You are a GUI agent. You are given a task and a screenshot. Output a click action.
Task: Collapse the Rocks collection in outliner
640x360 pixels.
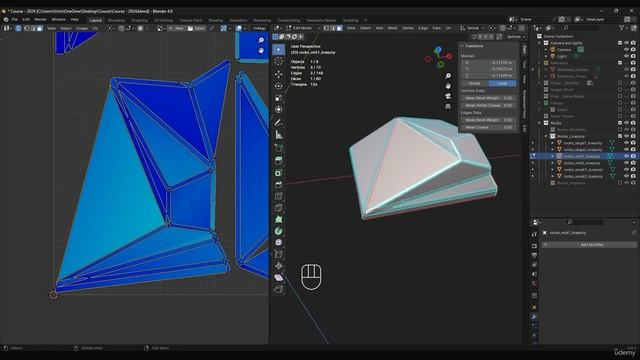539,123
